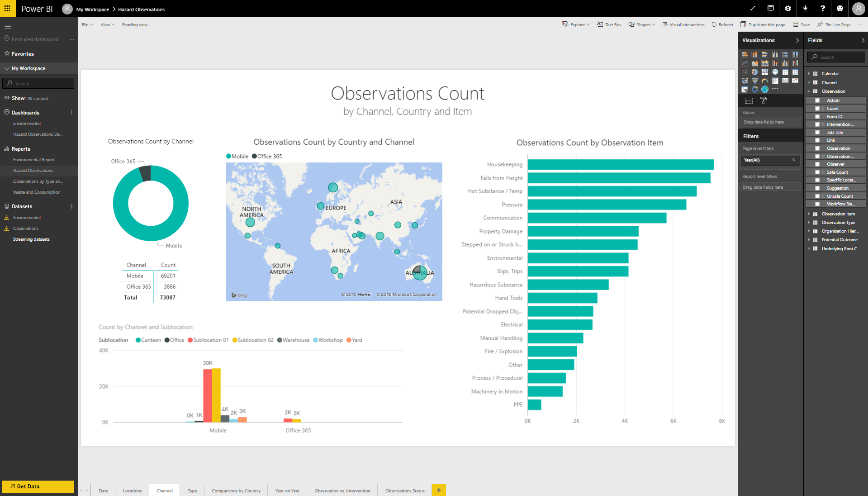Select the treemap visualization

(765, 72)
